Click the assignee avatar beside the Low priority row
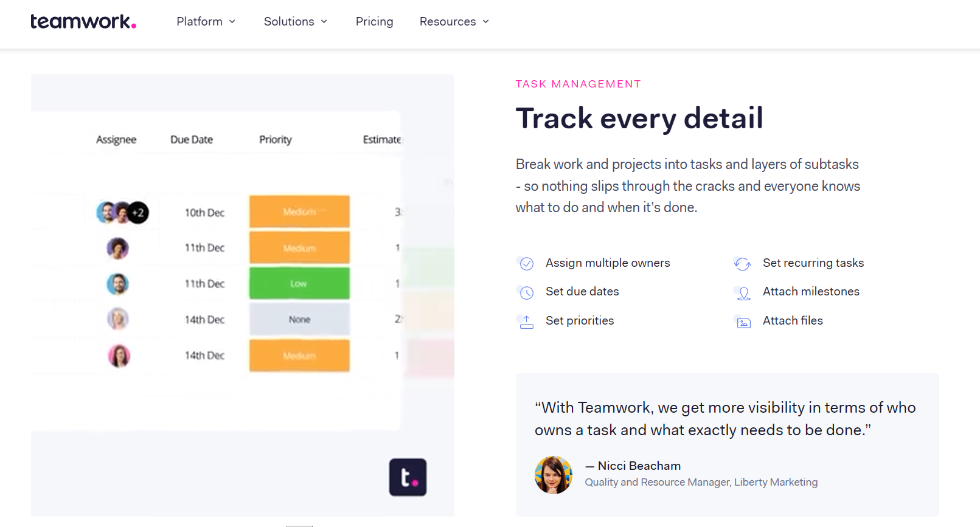Viewport: 980px width, 527px height. click(118, 284)
